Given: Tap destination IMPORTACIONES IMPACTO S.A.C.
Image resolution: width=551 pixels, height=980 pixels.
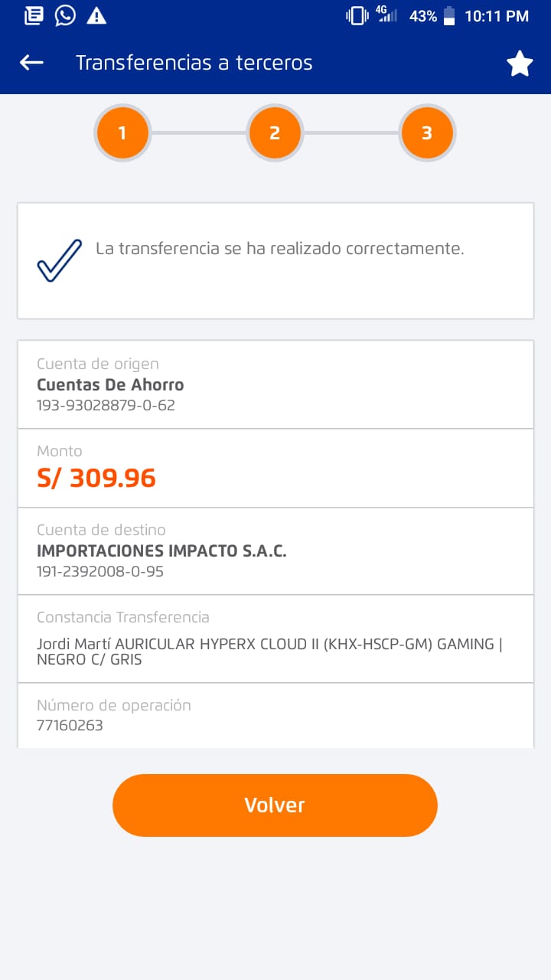Looking at the screenshot, I should click(161, 551).
